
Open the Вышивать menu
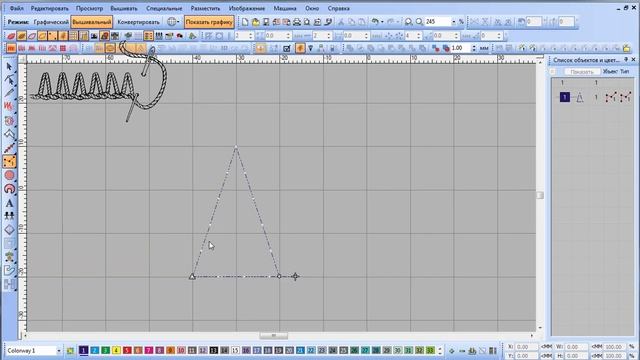click(124, 8)
